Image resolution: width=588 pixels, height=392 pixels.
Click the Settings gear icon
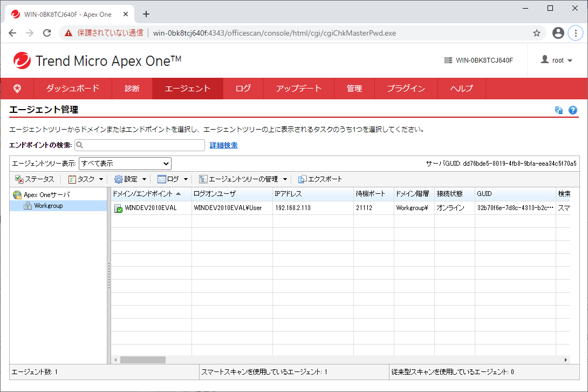click(119, 179)
